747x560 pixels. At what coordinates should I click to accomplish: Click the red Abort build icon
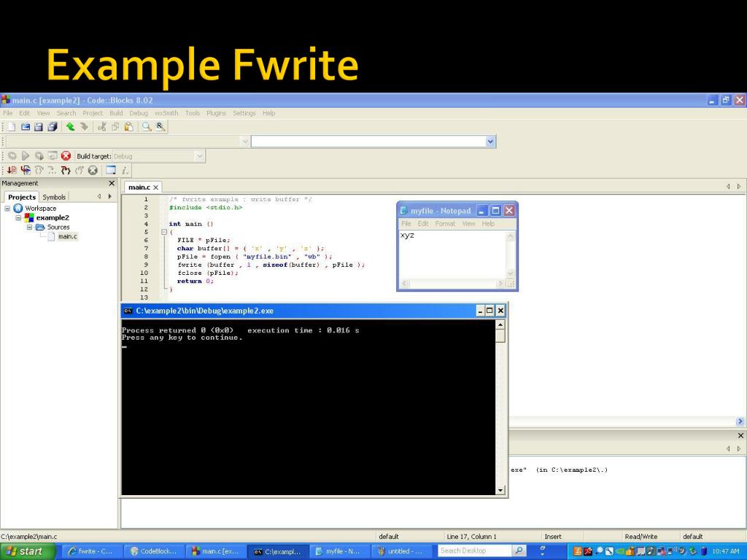[66, 156]
